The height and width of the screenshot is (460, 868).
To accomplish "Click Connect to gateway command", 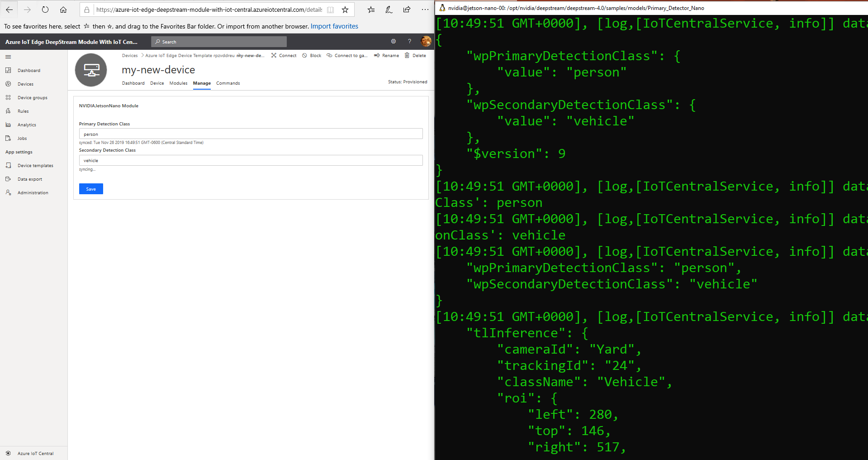I will click(x=347, y=56).
